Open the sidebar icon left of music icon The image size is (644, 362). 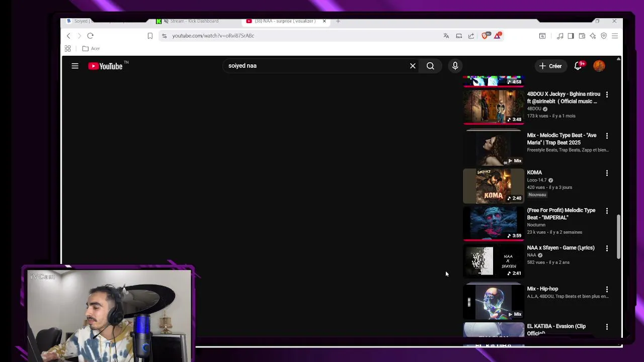pyautogui.click(x=542, y=36)
